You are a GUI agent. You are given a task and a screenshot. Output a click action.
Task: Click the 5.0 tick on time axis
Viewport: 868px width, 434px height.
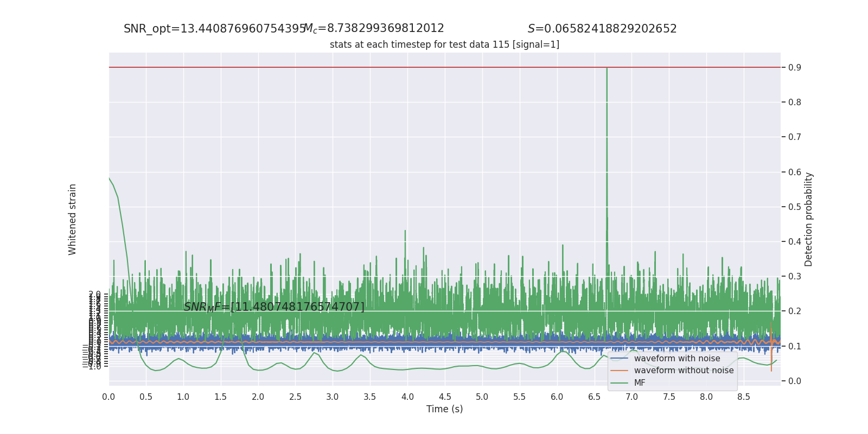(x=482, y=397)
